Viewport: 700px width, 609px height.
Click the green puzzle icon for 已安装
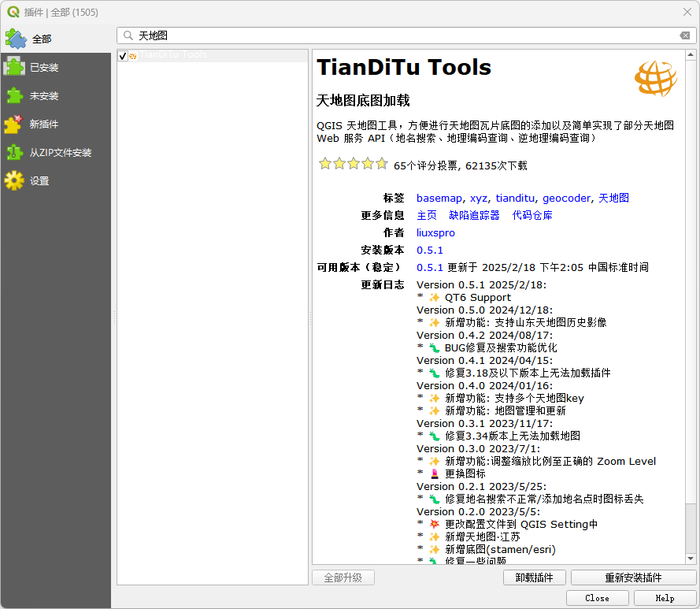pos(14,67)
